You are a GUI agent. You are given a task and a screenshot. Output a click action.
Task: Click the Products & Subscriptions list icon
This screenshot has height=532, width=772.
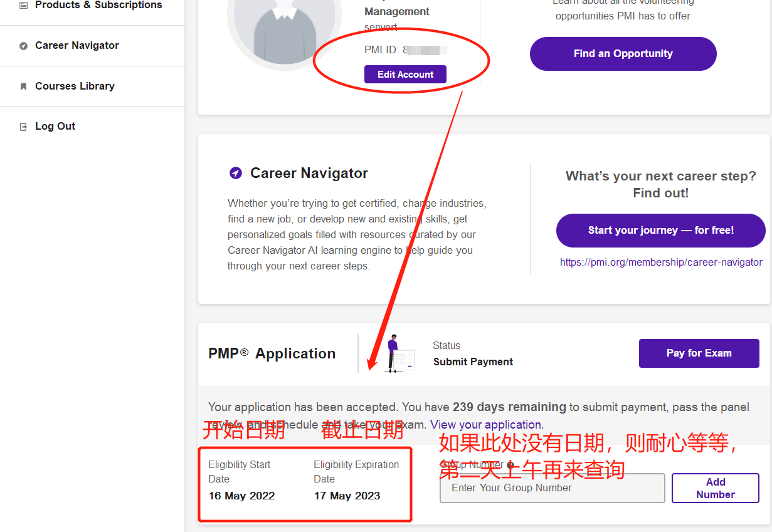(24, 5)
